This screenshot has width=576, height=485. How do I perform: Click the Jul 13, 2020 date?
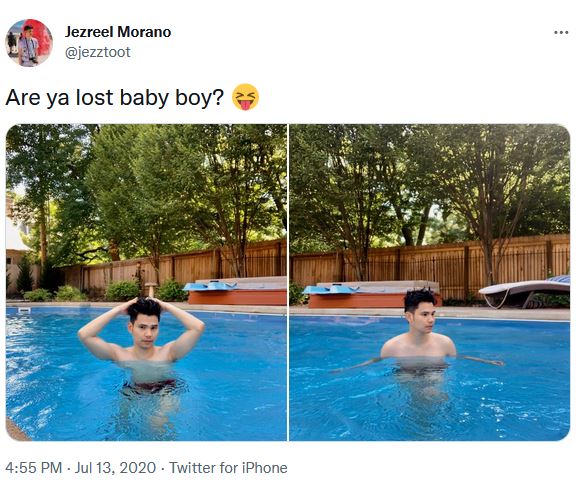coord(115,468)
